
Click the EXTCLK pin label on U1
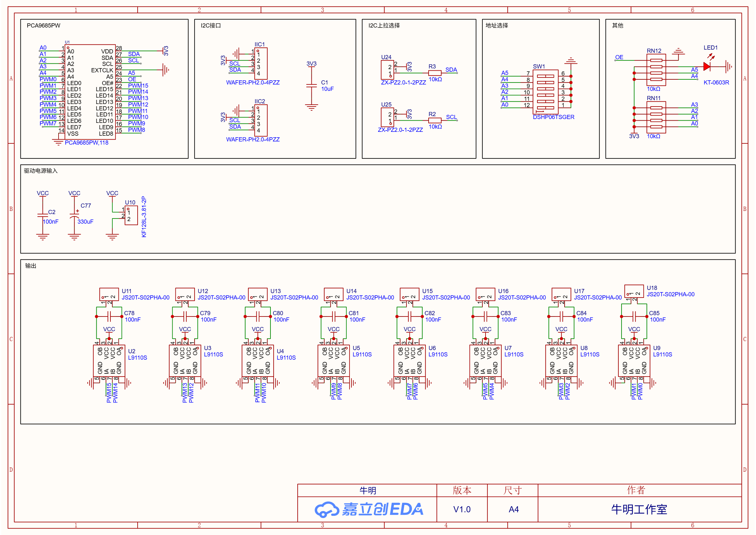pos(102,70)
